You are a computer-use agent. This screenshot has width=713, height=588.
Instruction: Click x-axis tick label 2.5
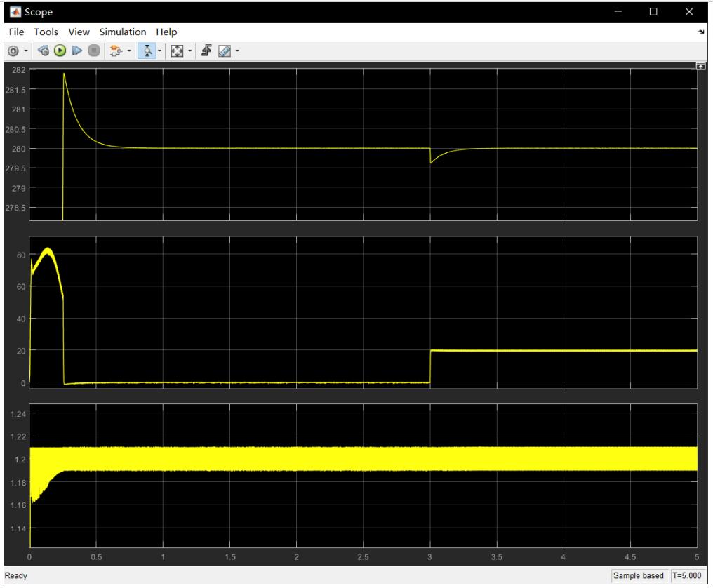pos(363,556)
